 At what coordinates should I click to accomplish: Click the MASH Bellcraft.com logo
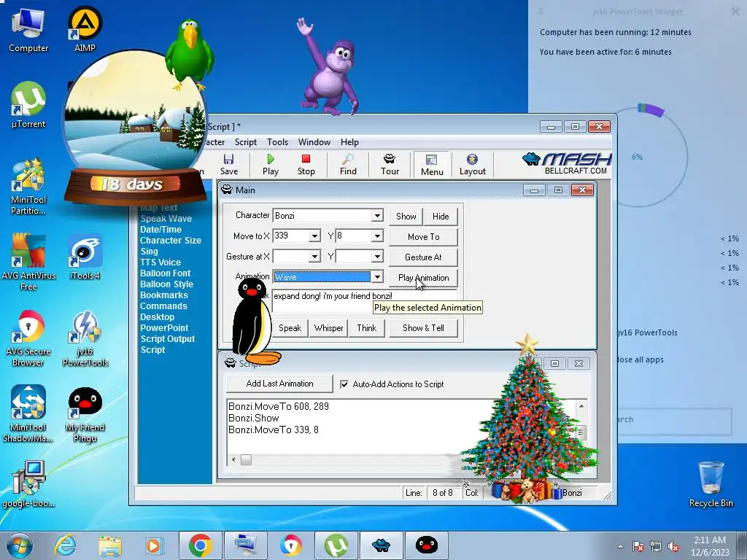click(x=566, y=164)
